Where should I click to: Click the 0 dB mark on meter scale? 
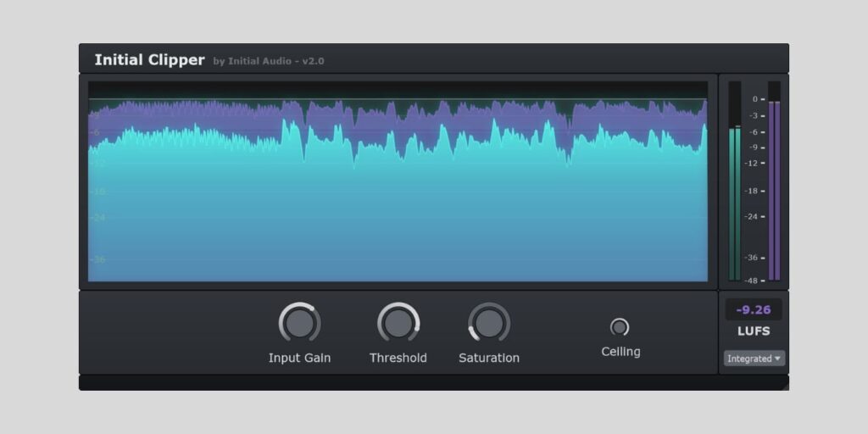[x=754, y=99]
